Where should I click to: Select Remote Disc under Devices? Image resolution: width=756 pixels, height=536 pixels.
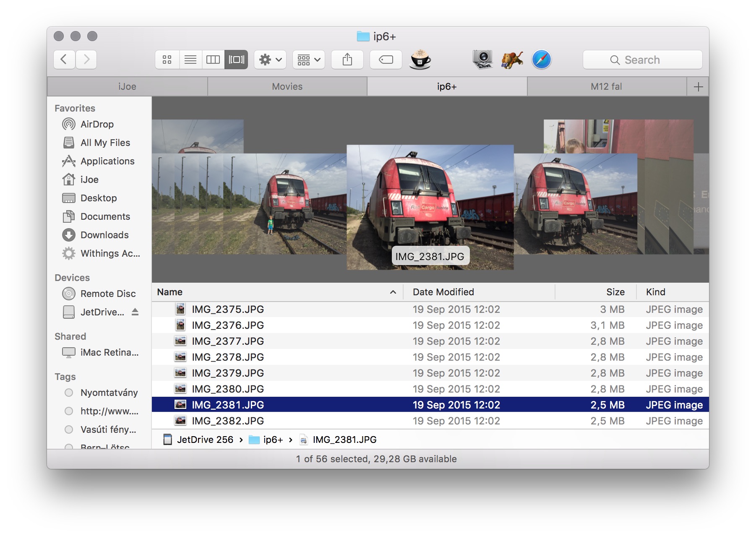[x=99, y=294]
